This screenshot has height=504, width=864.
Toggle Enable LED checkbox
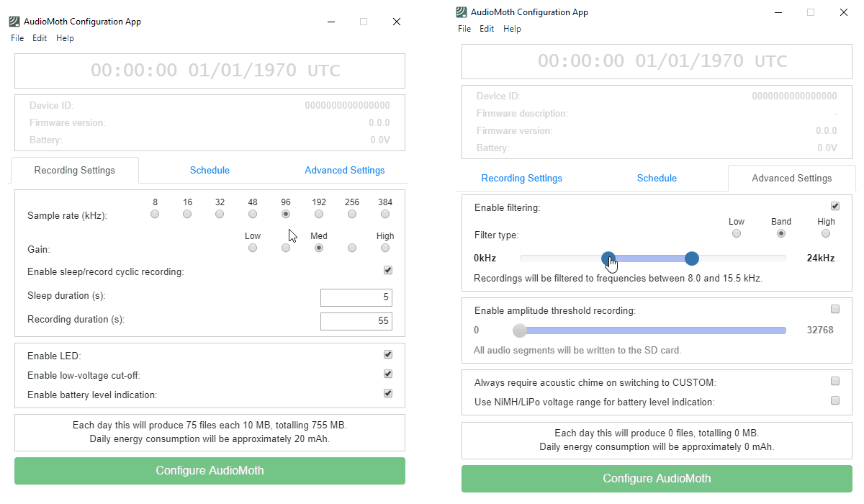click(x=388, y=354)
